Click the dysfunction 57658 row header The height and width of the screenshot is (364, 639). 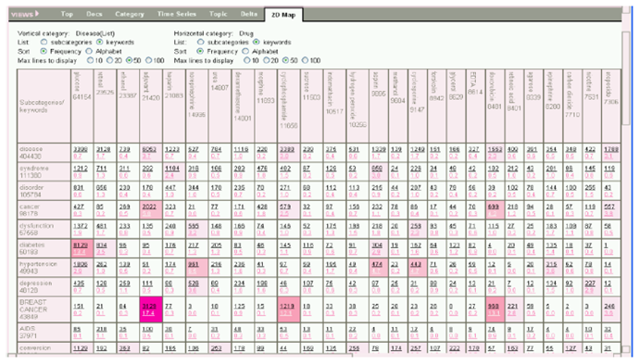[x=44, y=229]
